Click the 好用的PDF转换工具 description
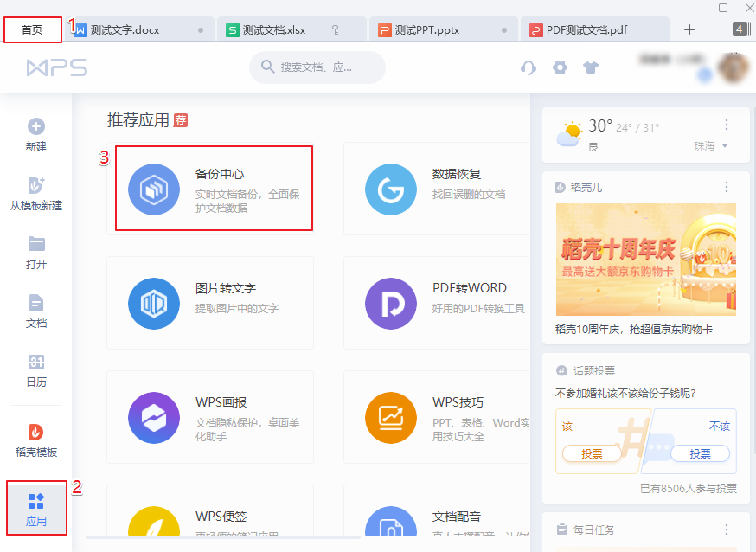Image resolution: width=756 pixels, height=552 pixels. click(478, 309)
